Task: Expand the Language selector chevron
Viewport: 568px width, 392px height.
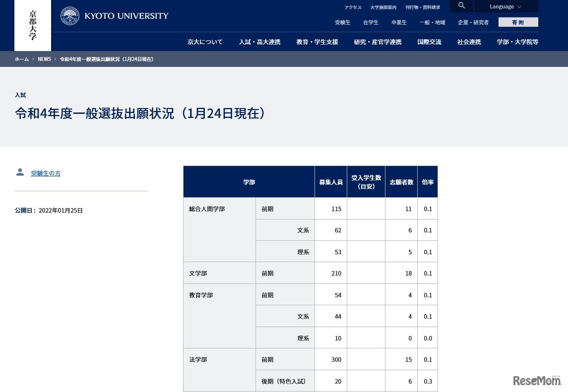Action: [519, 6]
